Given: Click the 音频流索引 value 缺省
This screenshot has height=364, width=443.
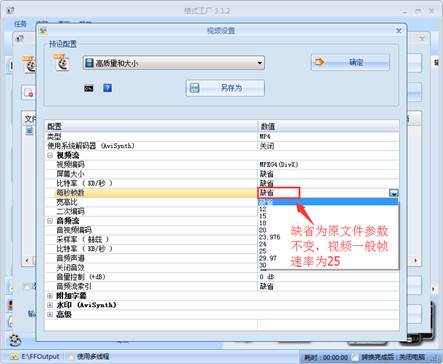Looking at the screenshot, I should coord(267,286).
